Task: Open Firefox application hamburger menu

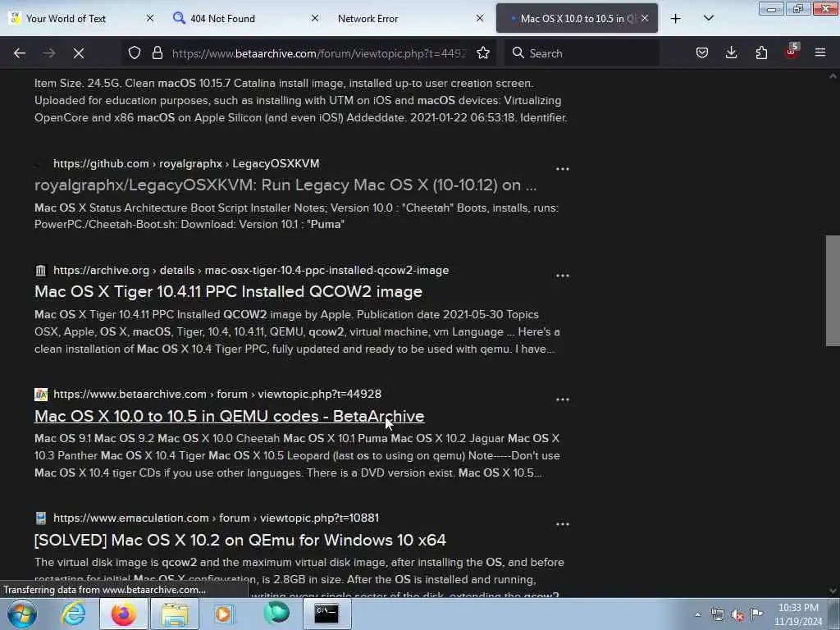Action: 820,53
